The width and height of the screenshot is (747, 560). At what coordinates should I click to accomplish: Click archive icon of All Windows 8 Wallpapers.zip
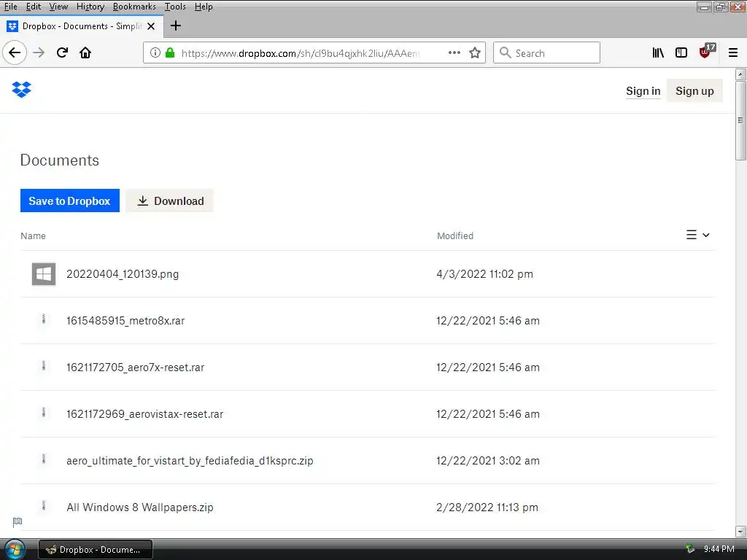click(x=43, y=506)
